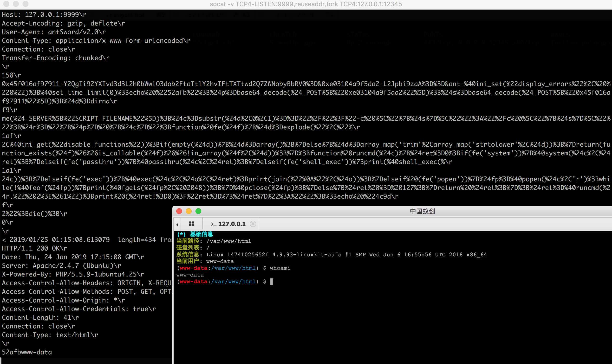
Task: Click the 中国蚁剑 window title bar
Action: [422, 211]
